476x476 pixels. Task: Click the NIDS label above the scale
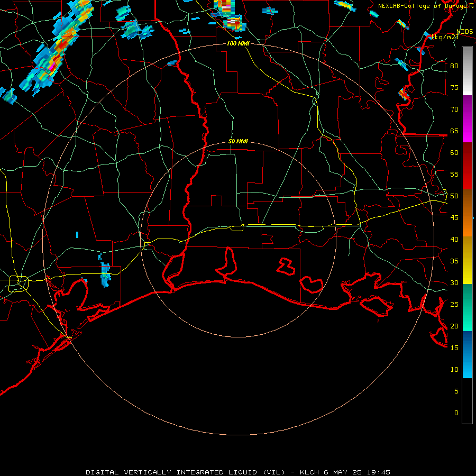[464, 32]
